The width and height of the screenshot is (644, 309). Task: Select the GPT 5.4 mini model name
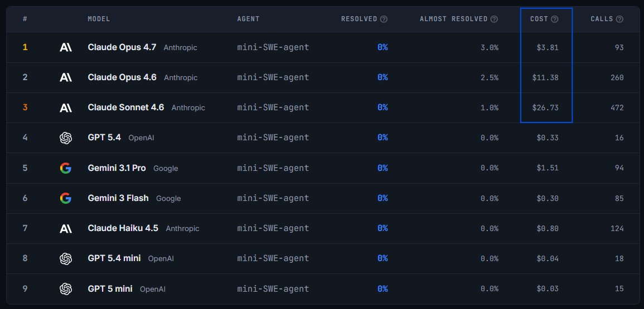pyautogui.click(x=114, y=258)
